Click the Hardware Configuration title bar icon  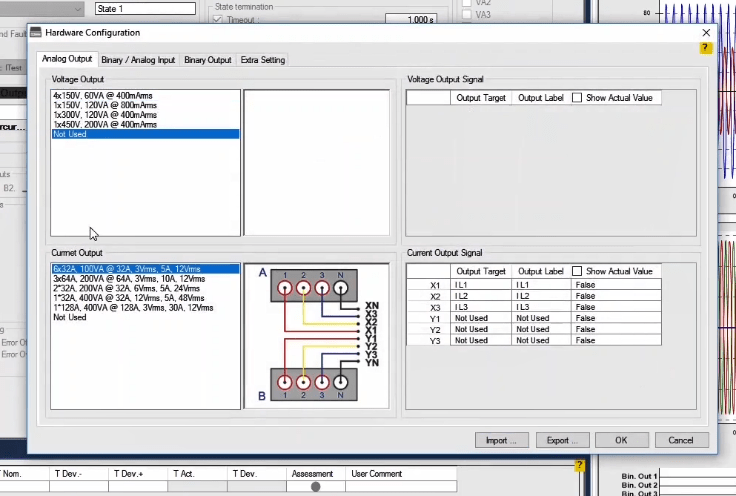click(37, 33)
